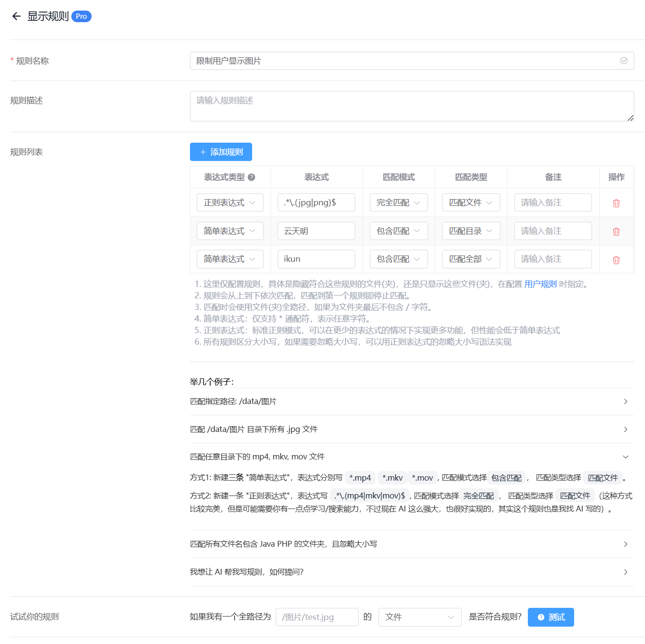Click the help question mark beside 表达式类型
Screen dimensions: 645x644
pyautogui.click(x=252, y=177)
